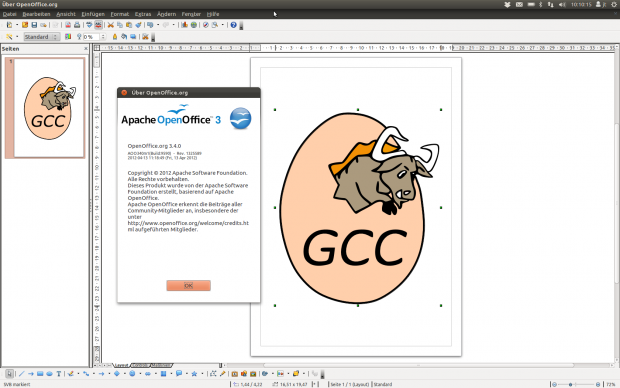Click the Crop picture icon
This screenshot has width=620, height=388.
pos(145,37)
